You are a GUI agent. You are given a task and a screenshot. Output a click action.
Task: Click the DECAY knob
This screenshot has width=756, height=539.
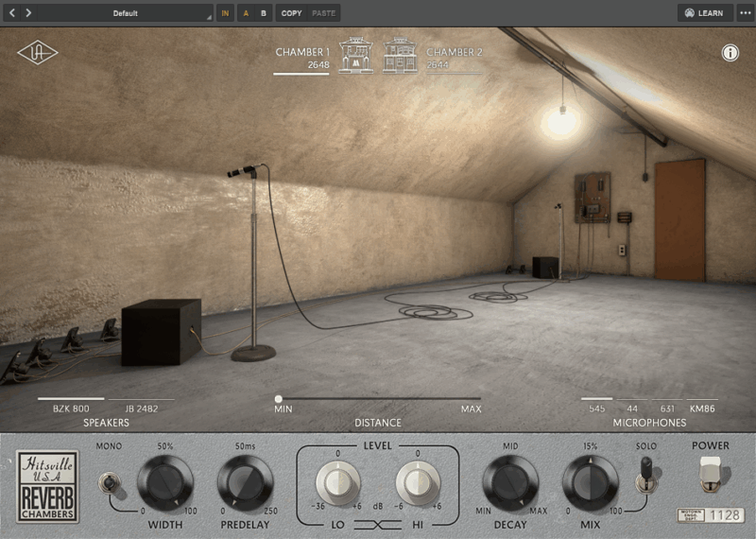(510, 483)
